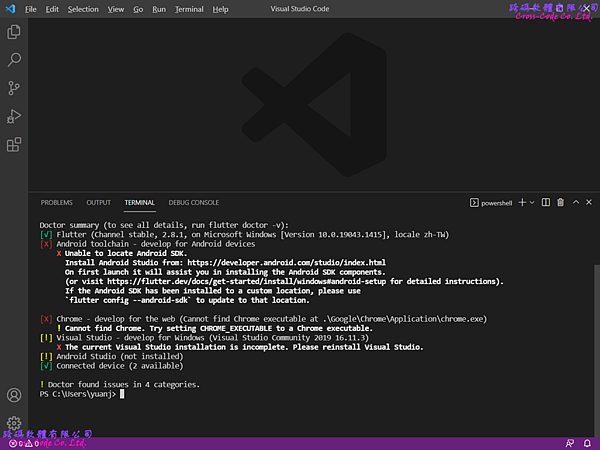Open notifications bell in status bar
Screen dimensions: 600x450
[587, 443]
